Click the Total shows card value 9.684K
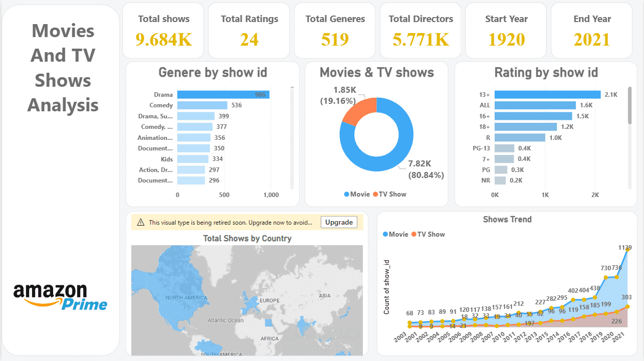 point(164,39)
